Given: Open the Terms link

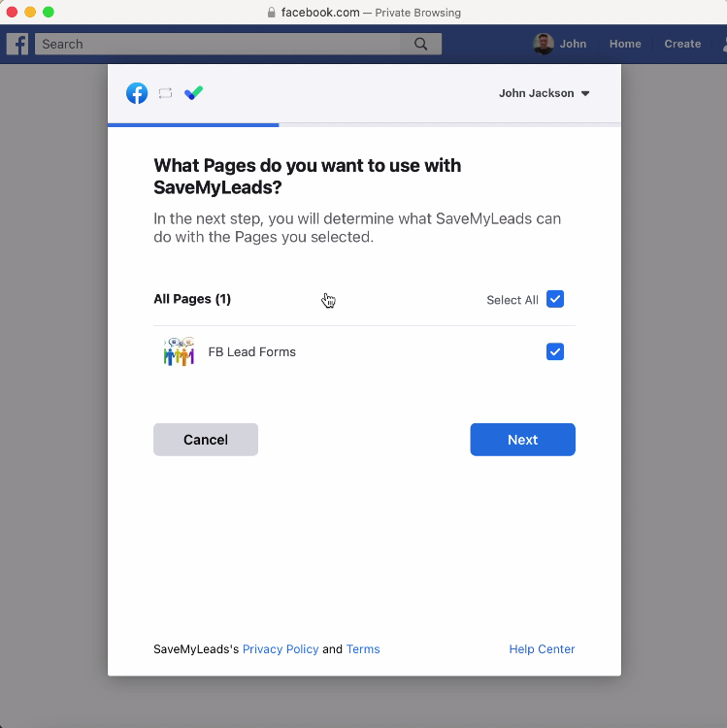Looking at the screenshot, I should pos(363,649).
